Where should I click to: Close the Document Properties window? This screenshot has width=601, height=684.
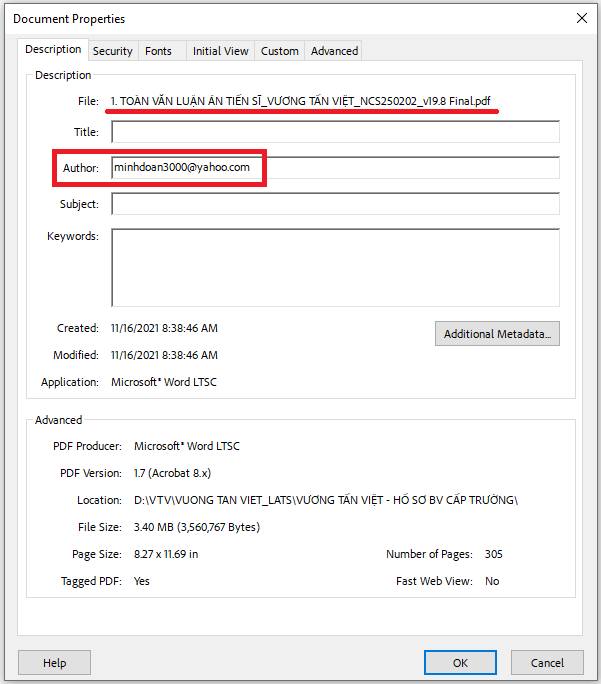pyautogui.click(x=582, y=18)
